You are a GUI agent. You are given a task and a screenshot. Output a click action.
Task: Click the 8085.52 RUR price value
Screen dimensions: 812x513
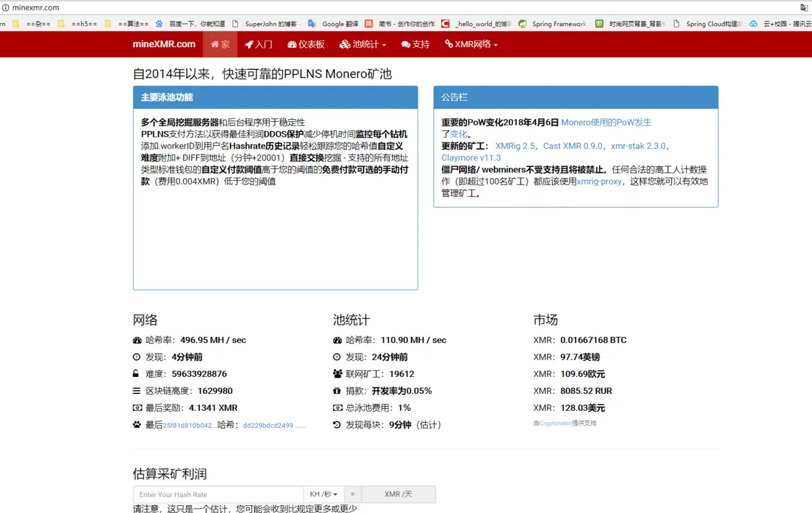coord(586,391)
